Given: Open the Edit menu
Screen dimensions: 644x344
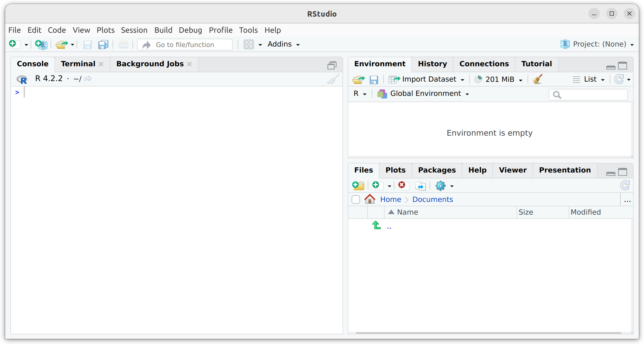Looking at the screenshot, I should coord(34,30).
